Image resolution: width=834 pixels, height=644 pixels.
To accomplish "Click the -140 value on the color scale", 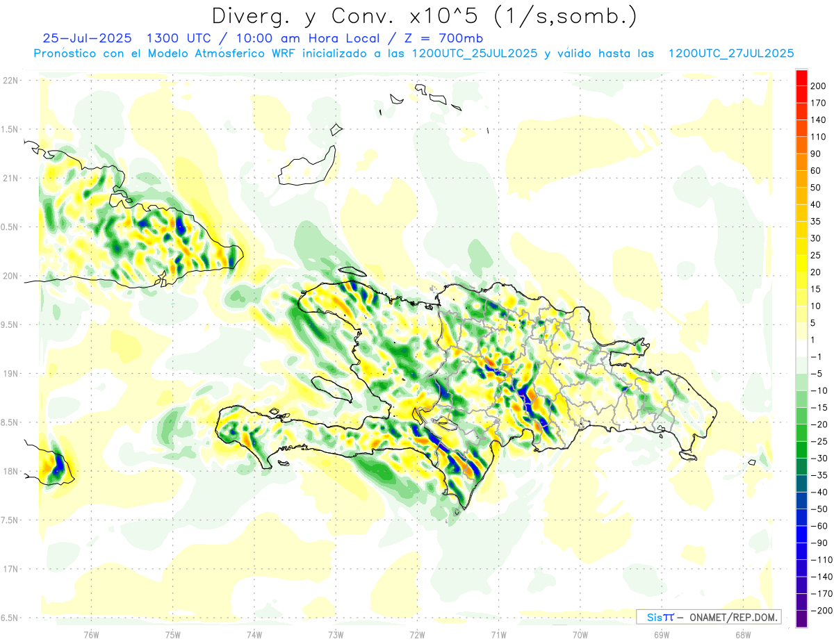I will coord(822,577).
